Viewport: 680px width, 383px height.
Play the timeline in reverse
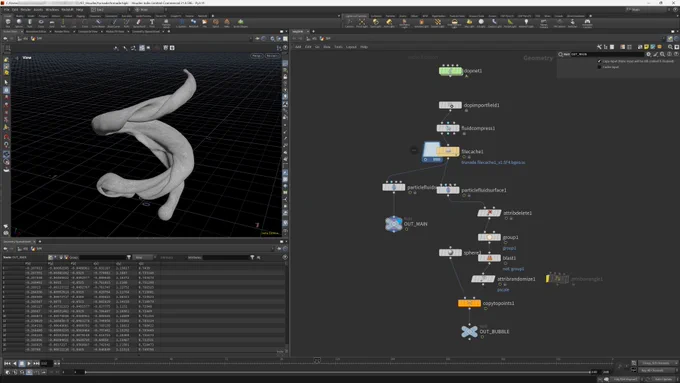pyautogui.click(x=14, y=363)
